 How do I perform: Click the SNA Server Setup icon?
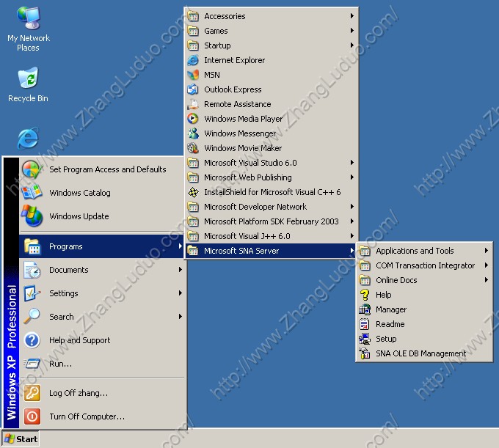pyautogui.click(x=365, y=339)
